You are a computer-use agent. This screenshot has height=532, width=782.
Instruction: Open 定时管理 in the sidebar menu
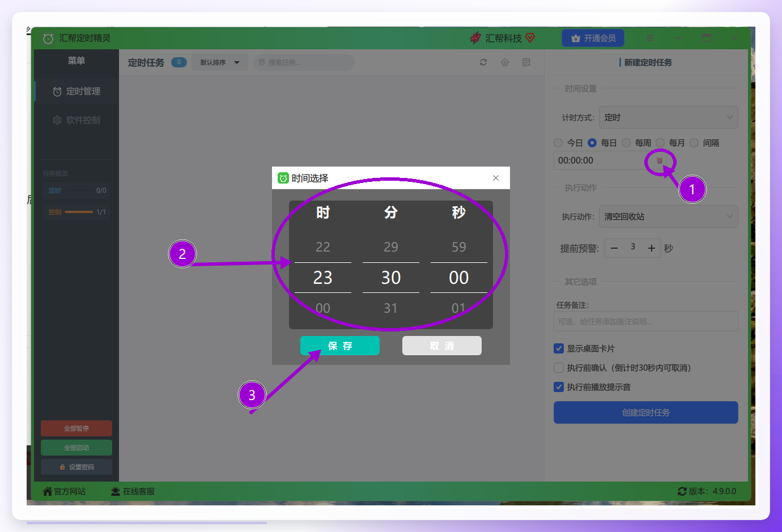[x=76, y=91]
